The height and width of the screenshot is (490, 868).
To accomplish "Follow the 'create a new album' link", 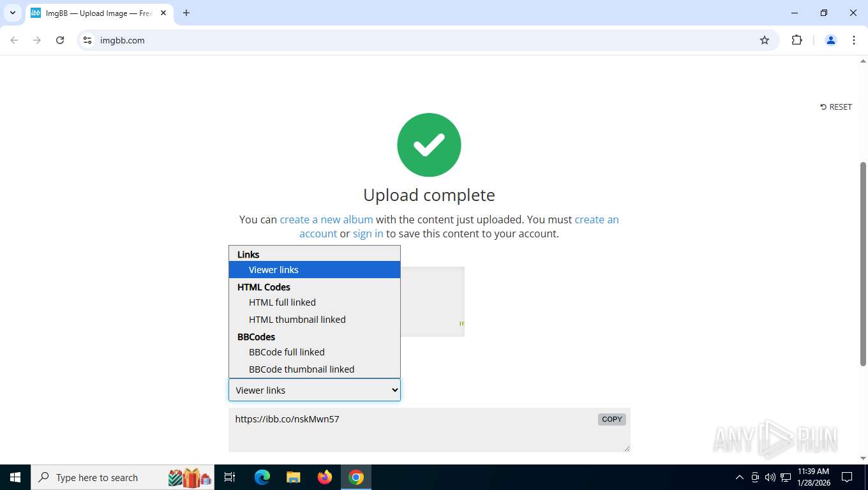I will (326, 219).
